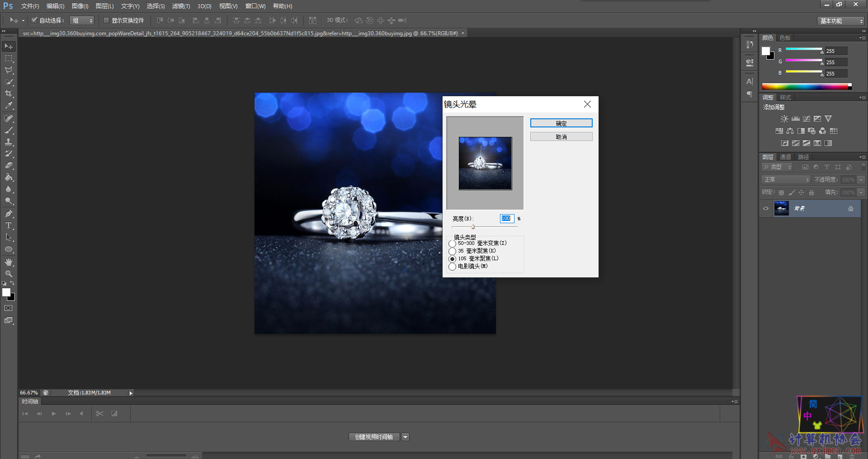Select the Spot Healing Brush tool
The image size is (868, 459).
[9, 118]
